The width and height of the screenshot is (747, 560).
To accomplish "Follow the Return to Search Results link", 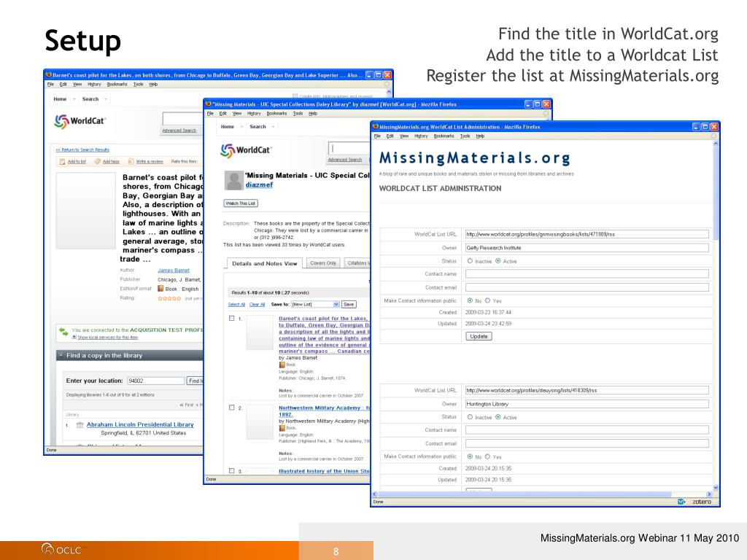I will [x=82, y=149].
